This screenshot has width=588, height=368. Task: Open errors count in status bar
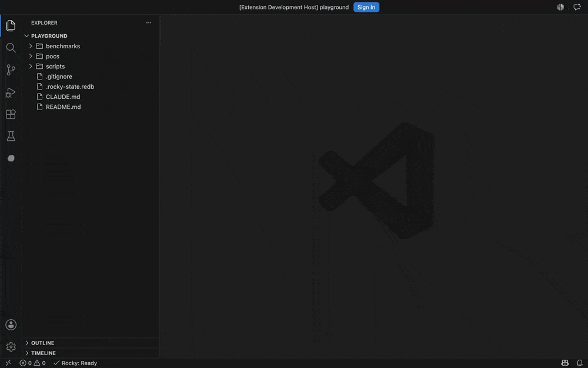click(25, 363)
